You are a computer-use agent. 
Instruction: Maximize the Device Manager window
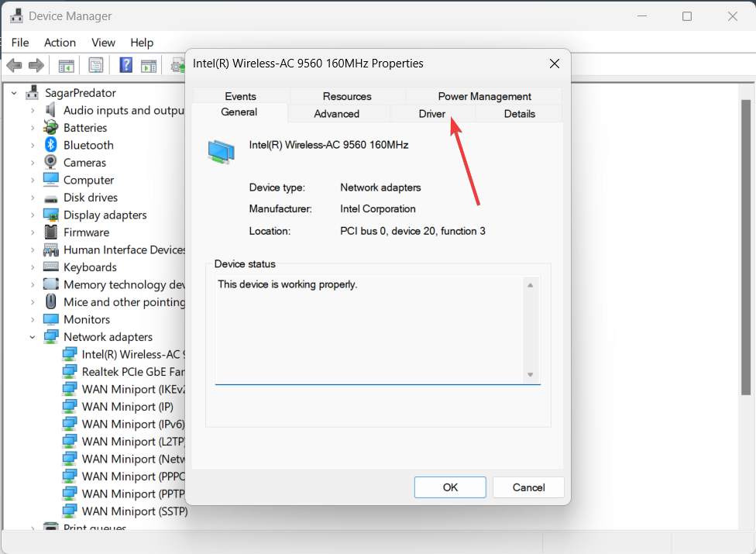[x=687, y=16]
